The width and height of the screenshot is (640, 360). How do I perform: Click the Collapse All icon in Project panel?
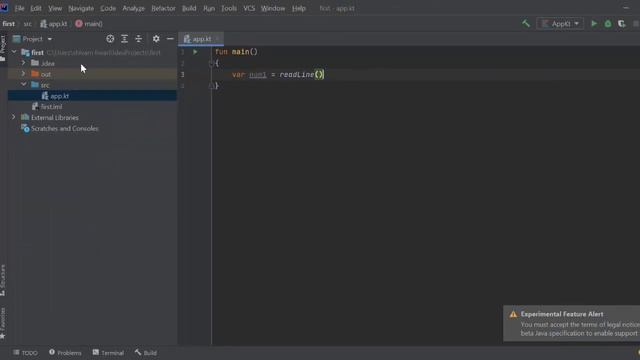(x=139, y=39)
